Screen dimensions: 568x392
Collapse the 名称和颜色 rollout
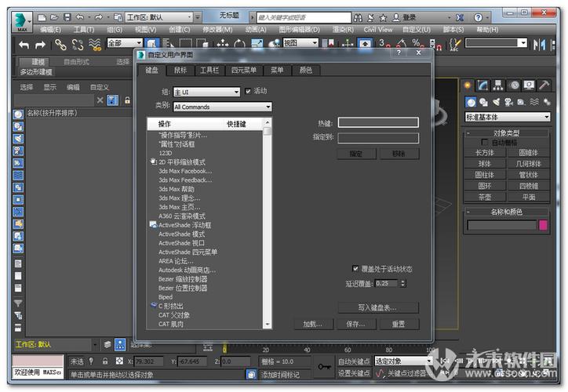click(507, 212)
